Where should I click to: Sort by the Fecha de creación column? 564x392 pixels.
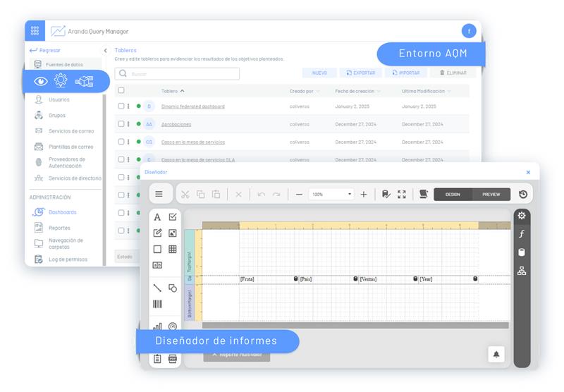point(379,92)
